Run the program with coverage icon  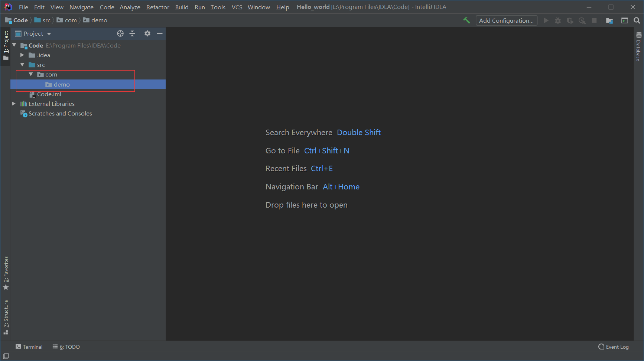tap(570, 20)
